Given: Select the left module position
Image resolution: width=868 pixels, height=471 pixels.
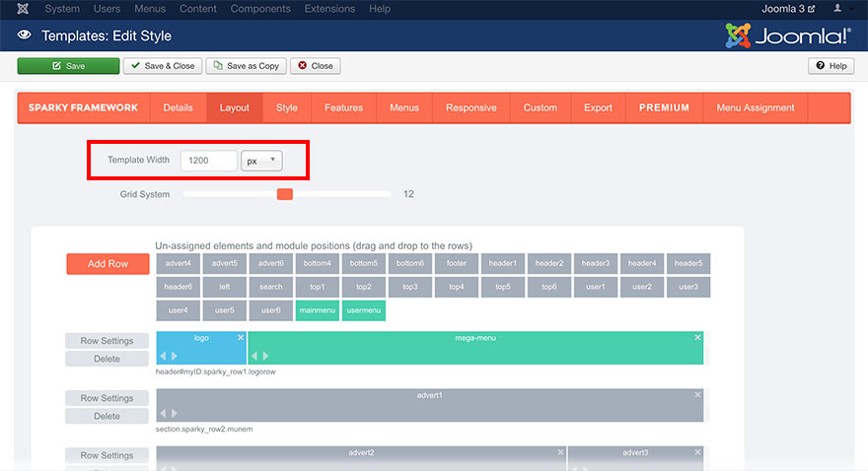Looking at the screenshot, I should [x=224, y=287].
